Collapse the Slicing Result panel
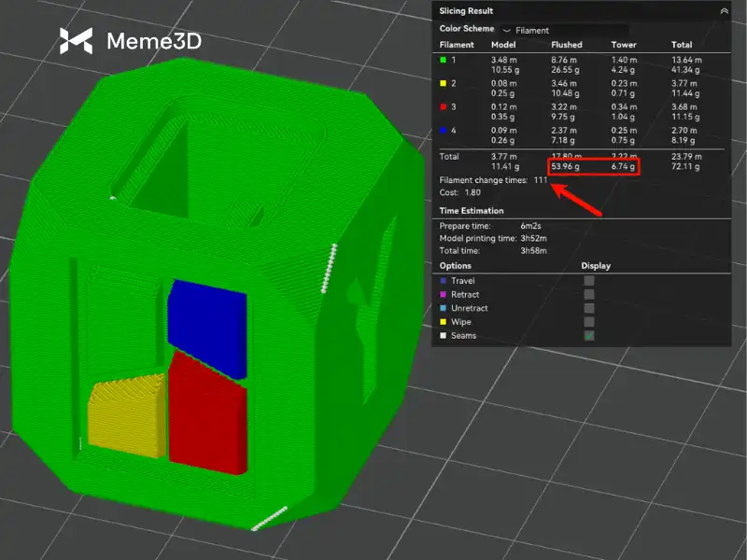The height and width of the screenshot is (560, 747). pos(724,10)
